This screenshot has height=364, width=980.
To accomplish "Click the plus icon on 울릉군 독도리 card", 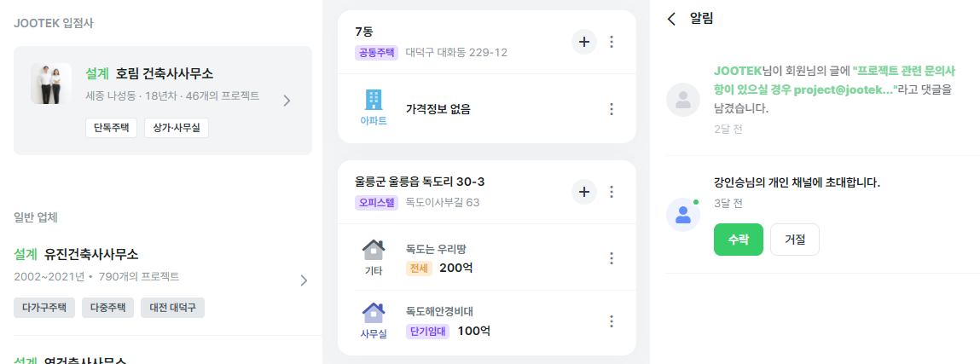I will [583, 193].
